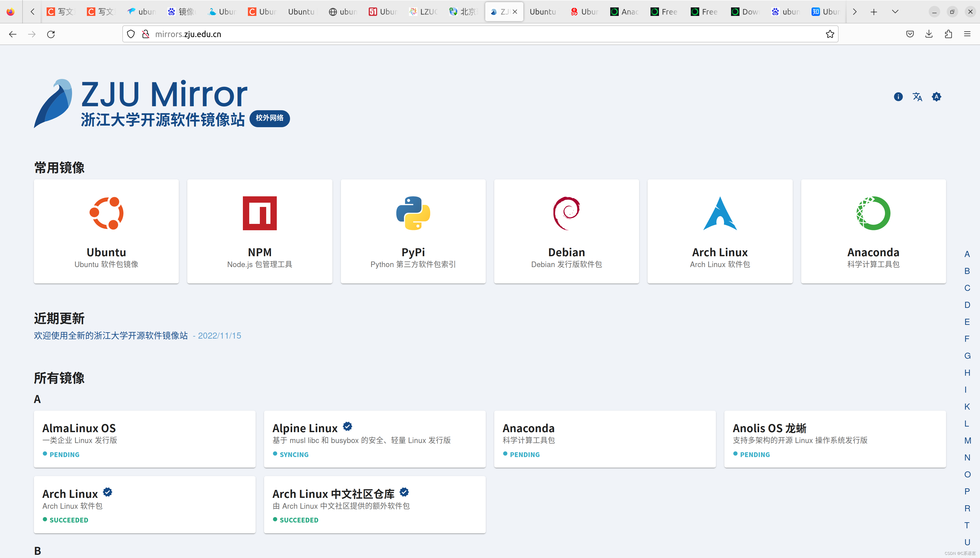Jump to letter F in alphabet index
The image size is (980, 558).
(967, 339)
